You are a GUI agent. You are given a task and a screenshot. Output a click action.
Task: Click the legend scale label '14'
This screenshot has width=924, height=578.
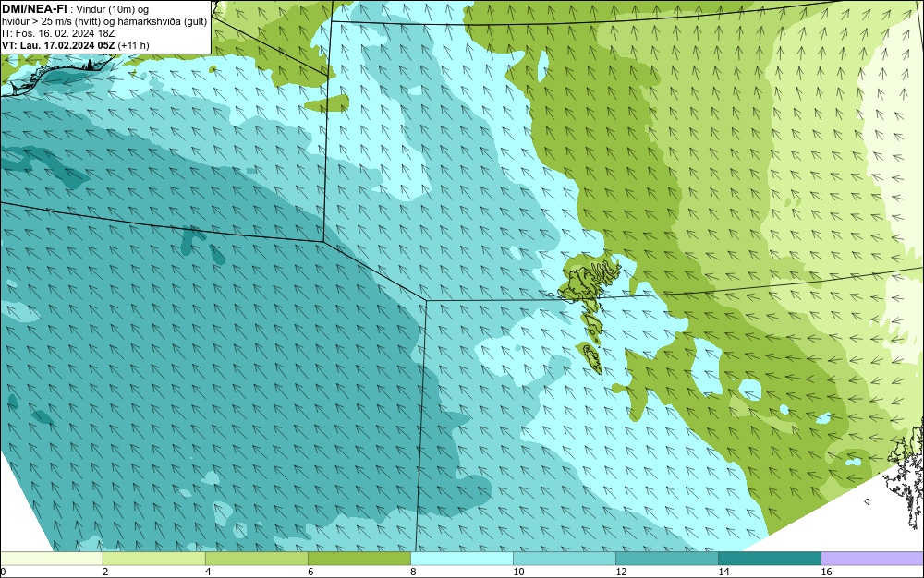click(723, 572)
